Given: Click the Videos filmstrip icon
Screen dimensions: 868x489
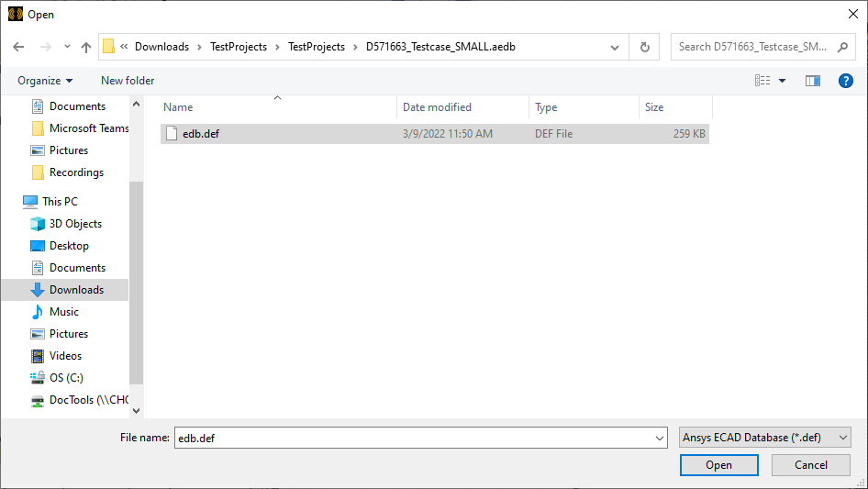Looking at the screenshot, I should (37, 356).
